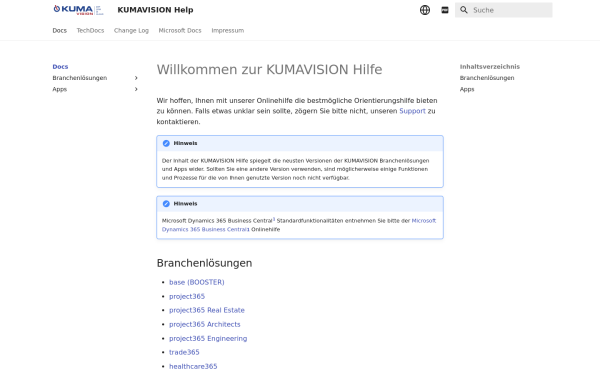The image size is (600, 375).
Task: Click the footnote 1 superscript reference
Action: coord(274,219)
